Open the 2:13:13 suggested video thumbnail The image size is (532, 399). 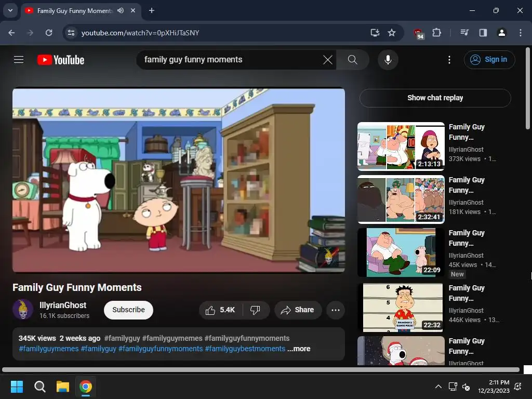point(401,146)
